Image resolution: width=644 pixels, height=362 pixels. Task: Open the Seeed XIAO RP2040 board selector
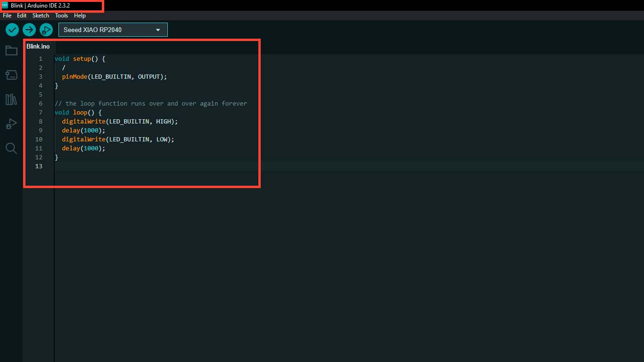113,30
